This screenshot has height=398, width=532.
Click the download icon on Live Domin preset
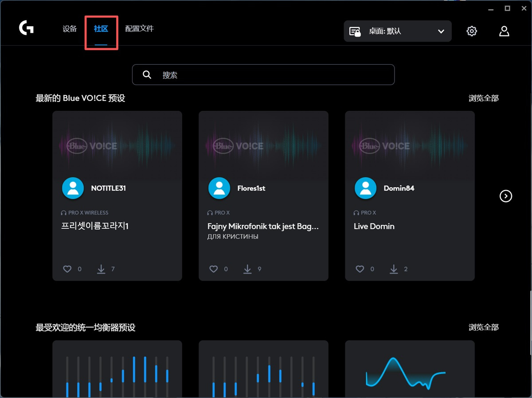(394, 269)
